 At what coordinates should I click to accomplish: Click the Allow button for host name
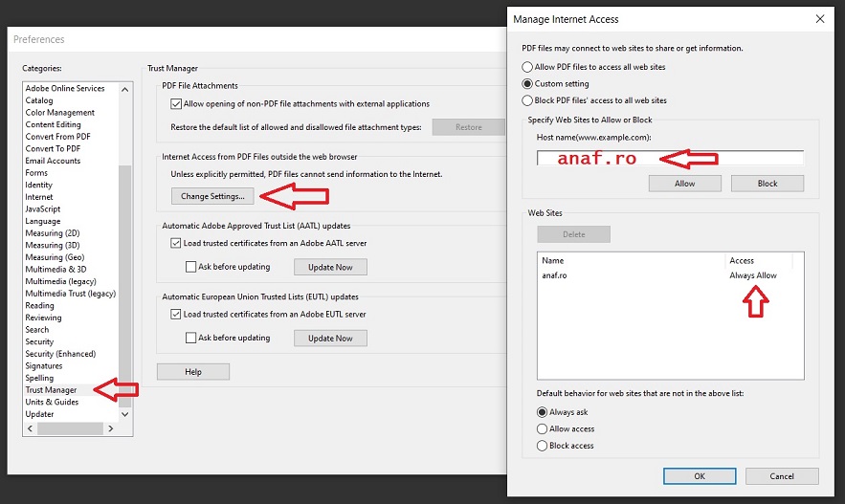click(x=684, y=183)
